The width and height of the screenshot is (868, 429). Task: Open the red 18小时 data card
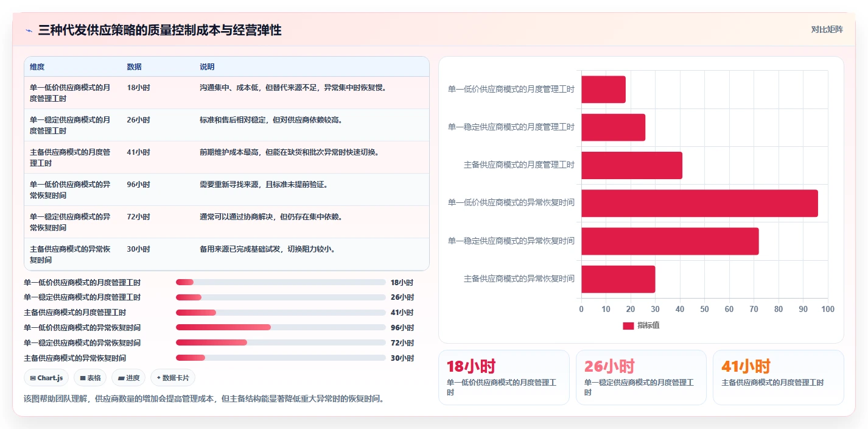point(504,377)
